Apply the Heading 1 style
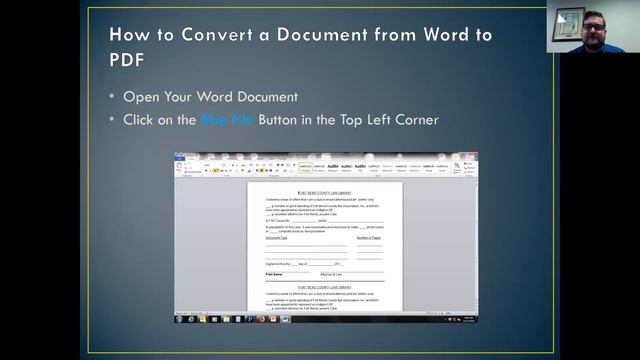This screenshot has height=360, width=640. point(333,168)
